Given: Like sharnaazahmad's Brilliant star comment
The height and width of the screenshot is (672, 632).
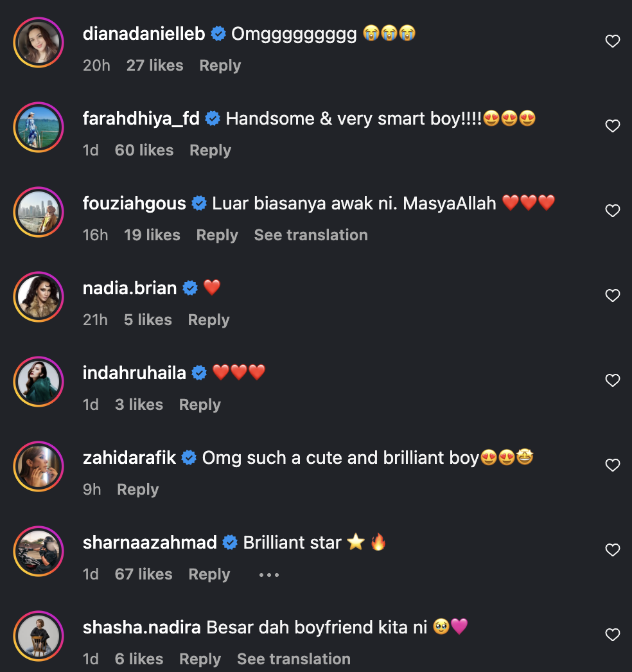Looking at the screenshot, I should (613, 551).
